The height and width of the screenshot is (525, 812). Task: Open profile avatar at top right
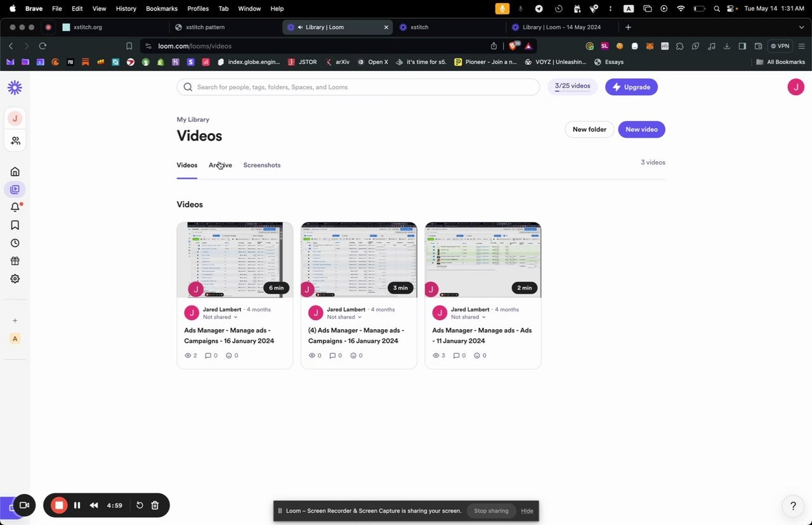point(796,87)
